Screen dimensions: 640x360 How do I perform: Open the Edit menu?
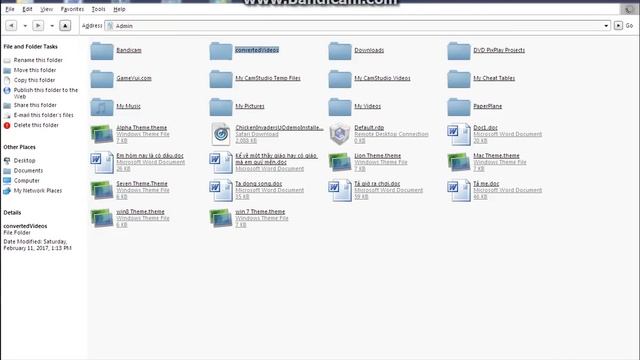click(27, 9)
